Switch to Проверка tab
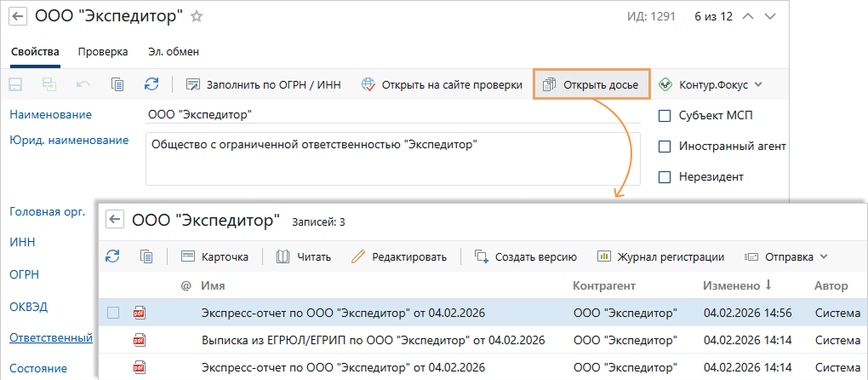The image size is (868, 380). (103, 52)
